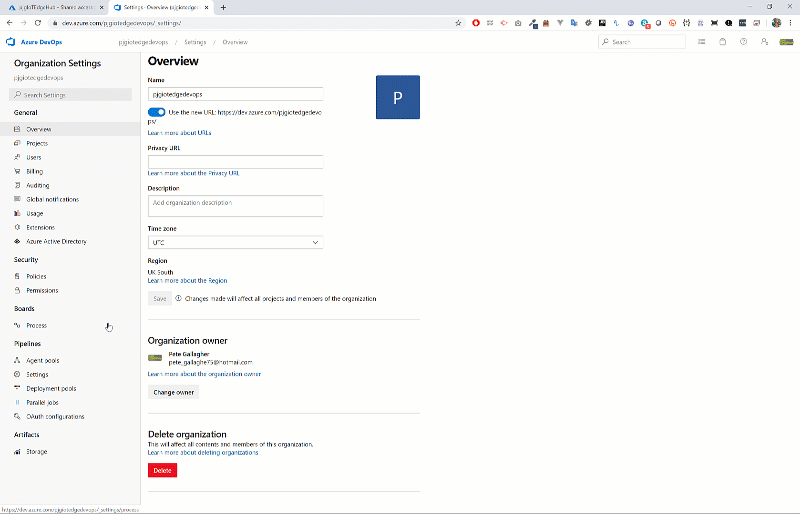Screen dimensions: 800x514
Task: Click the Pipelines Settings gear icon
Action: point(17,374)
